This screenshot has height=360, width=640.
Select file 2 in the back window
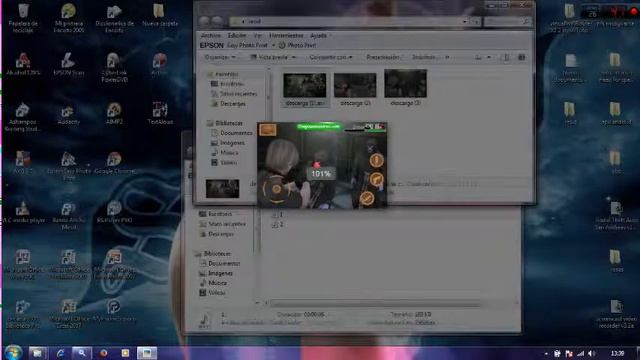coord(278,224)
